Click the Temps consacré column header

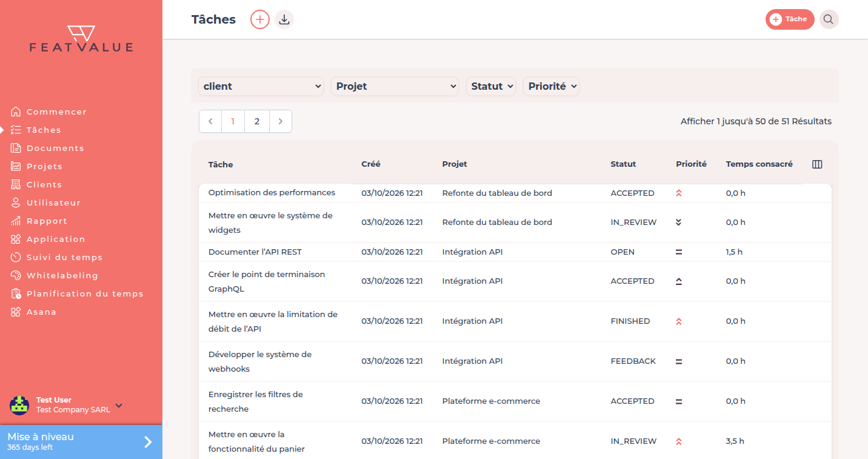click(x=760, y=164)
